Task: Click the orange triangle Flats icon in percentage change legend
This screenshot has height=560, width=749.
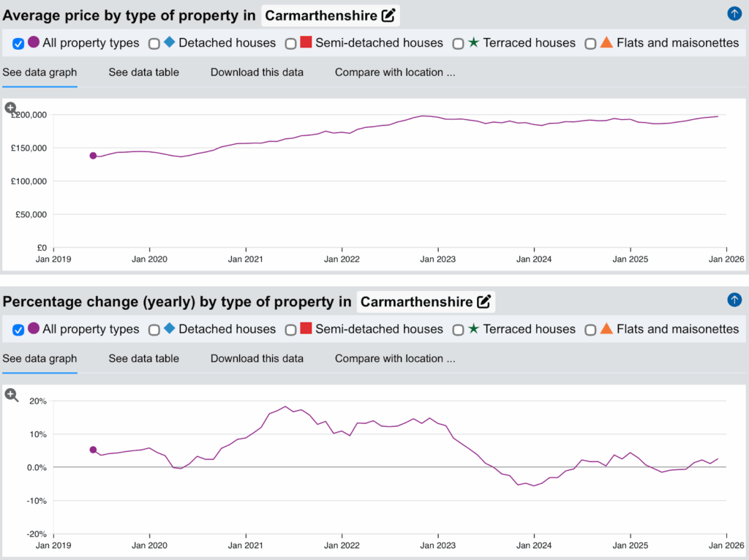Action: click(606, 329)
